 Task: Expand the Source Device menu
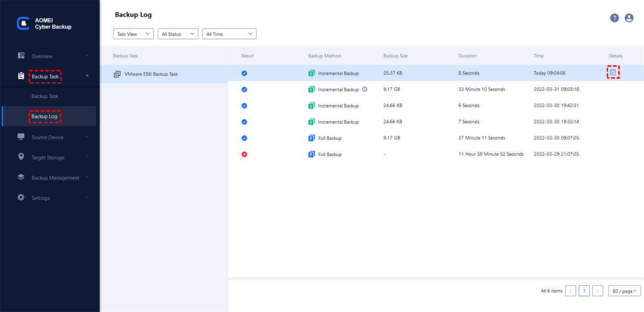[x=47, y=137]
